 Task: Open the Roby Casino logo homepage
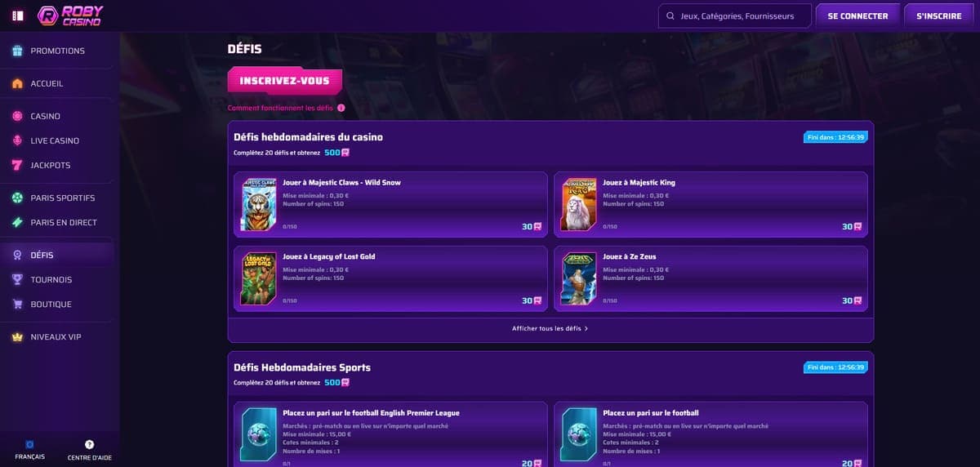(x=71, y=16)
